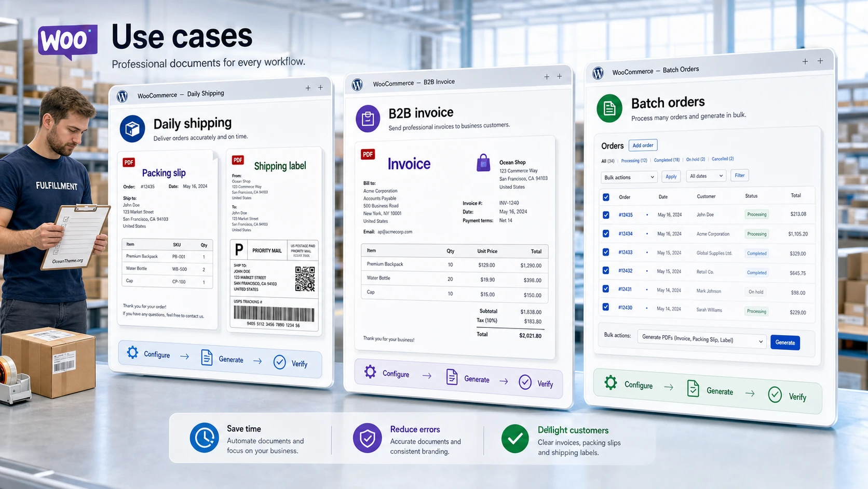
Task: Open the Bulk actions dropdown above the table
Action: click(x=629, y=177)
